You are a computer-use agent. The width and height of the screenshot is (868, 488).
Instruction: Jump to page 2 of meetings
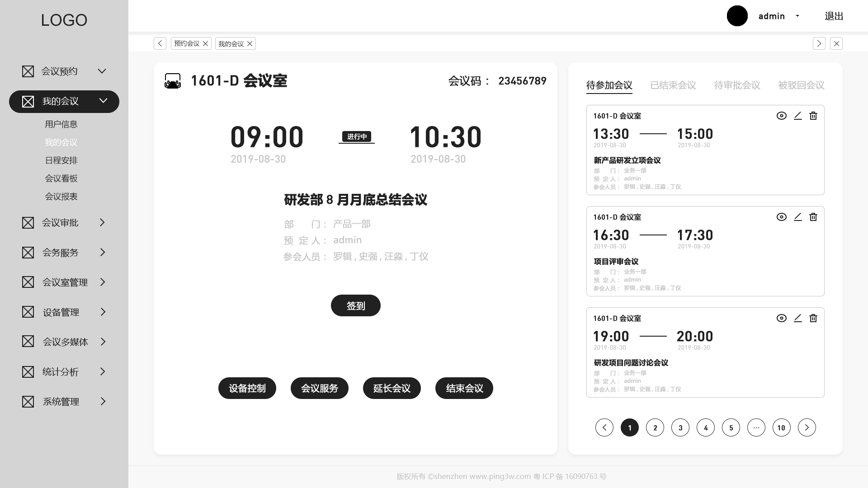(655, 427)
